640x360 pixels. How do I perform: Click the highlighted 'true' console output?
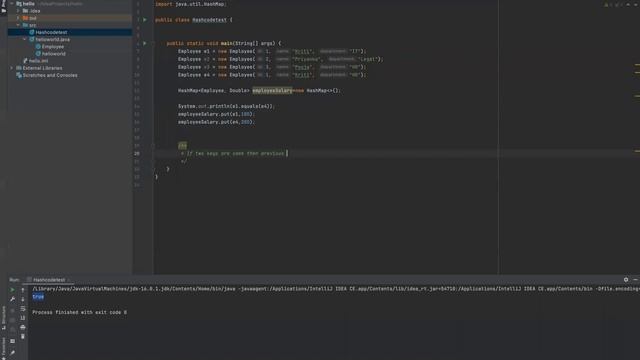[38, 297]
